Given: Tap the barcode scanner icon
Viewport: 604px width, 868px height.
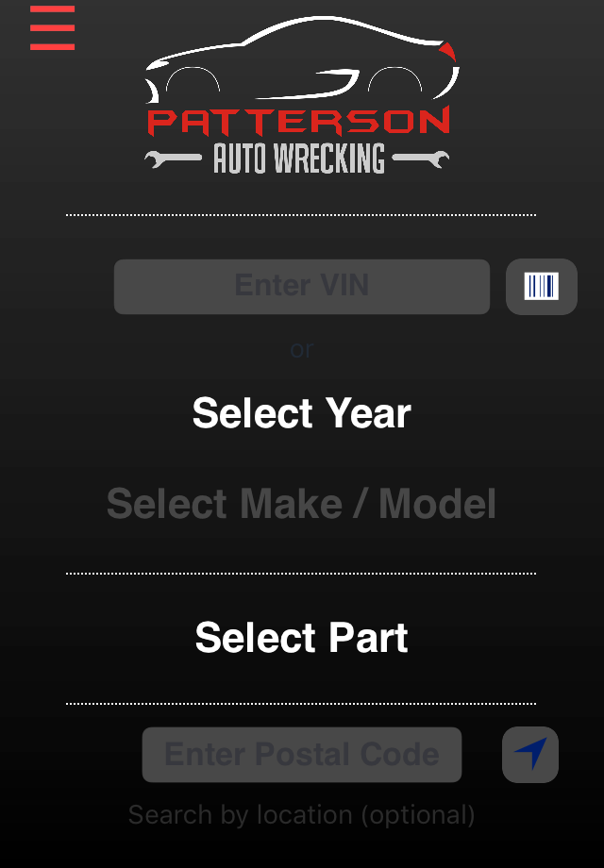Looking at the screenshot, I should point(542,286).
